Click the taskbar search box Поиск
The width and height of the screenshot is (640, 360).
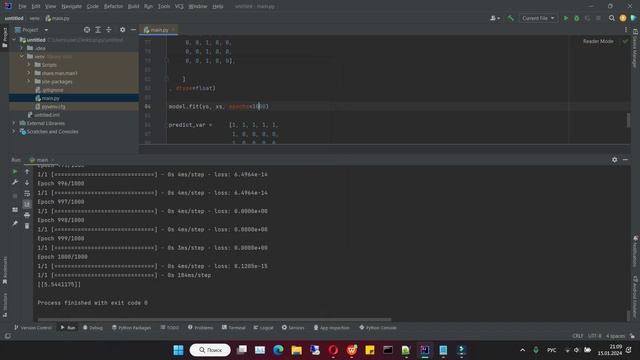point(210,350)
